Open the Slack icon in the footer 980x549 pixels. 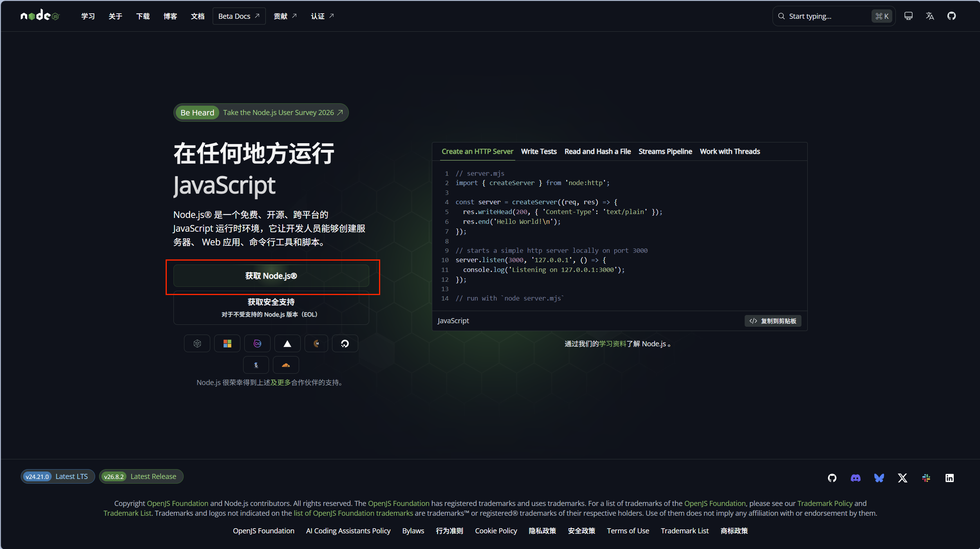pos(926,478)
